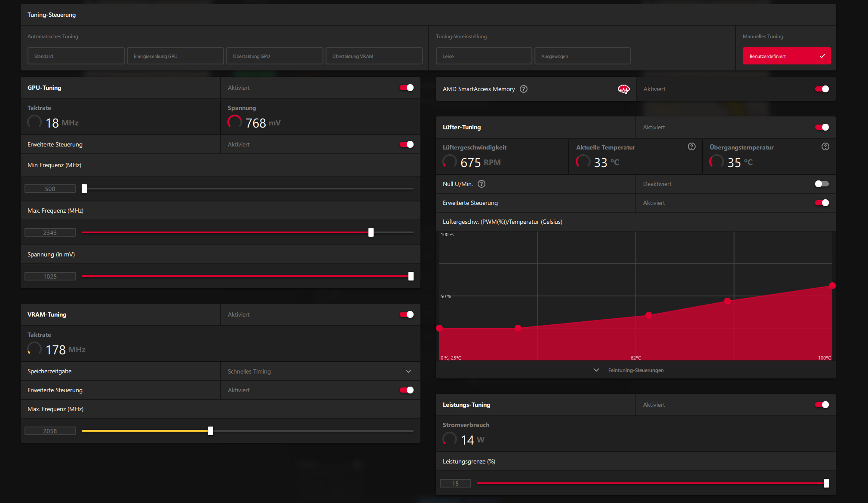
Task: Click the SmartAccess Memory help question icon
Action: pos(523,89)
